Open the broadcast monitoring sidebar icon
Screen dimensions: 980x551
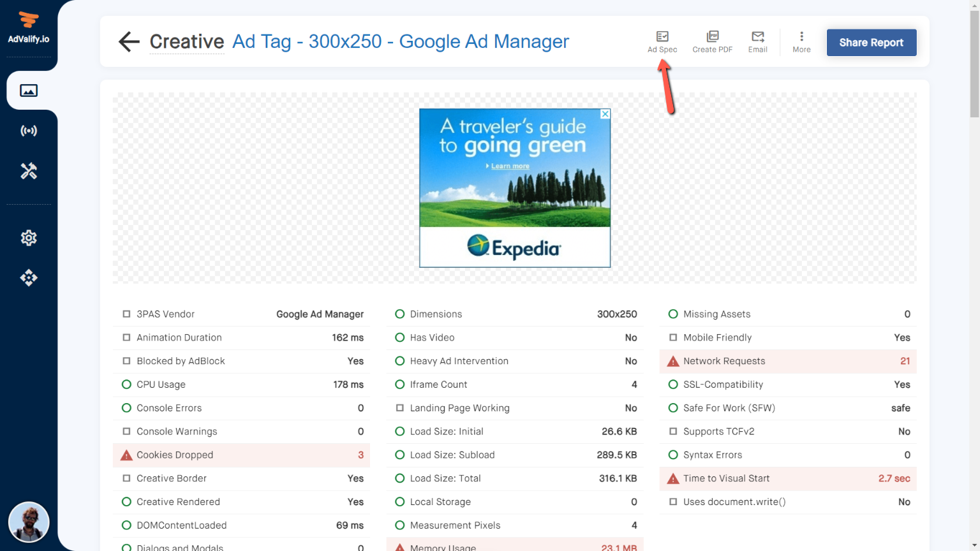point(29,131)
